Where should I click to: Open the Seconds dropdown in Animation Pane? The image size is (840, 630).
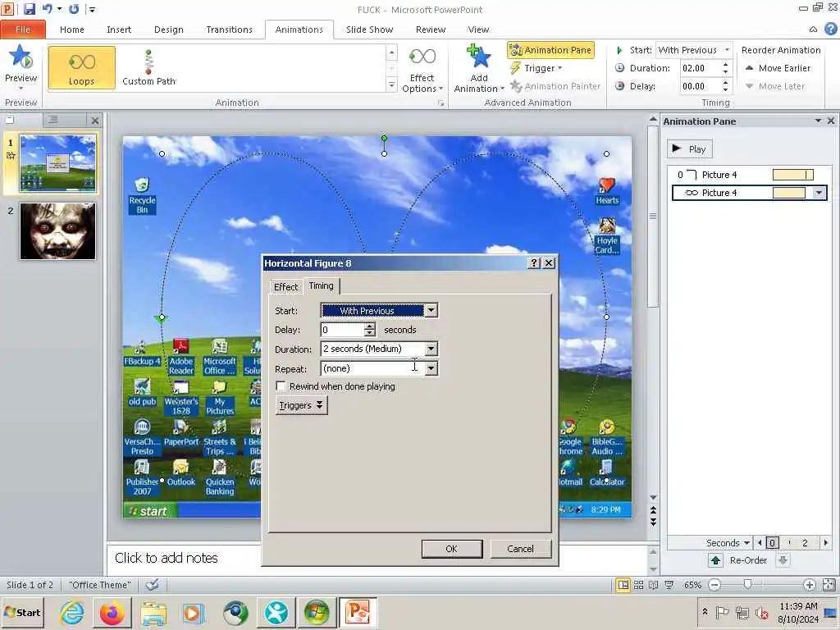[728, 543]
